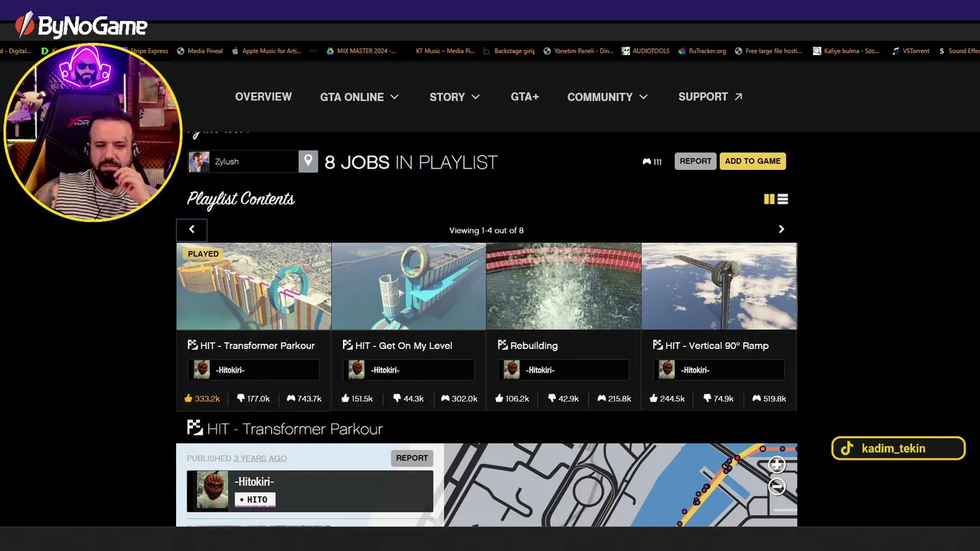
Task: Click dislike thumb on Get On My Level
Action: [397, 398]
